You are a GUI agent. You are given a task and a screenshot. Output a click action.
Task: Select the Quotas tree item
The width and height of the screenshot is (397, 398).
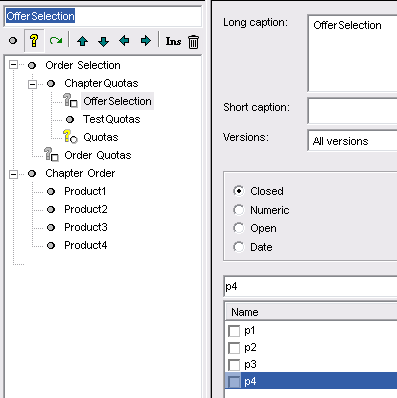click(x=101, y=137)
